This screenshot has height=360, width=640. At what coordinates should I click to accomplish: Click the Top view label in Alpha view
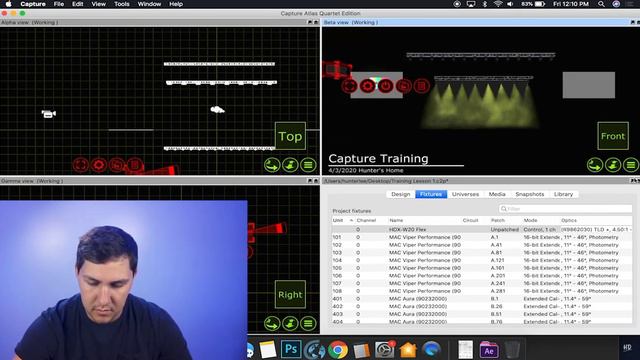(290, 136)
